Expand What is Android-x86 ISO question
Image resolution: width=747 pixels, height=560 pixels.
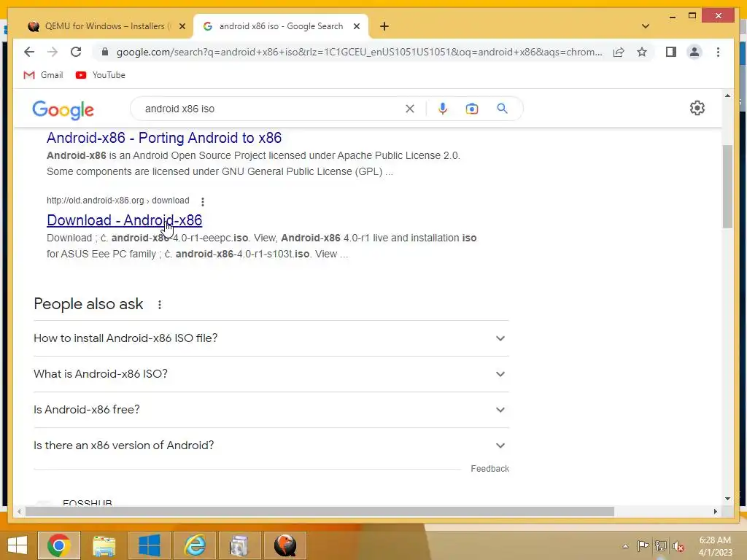[x=271, y=374]
